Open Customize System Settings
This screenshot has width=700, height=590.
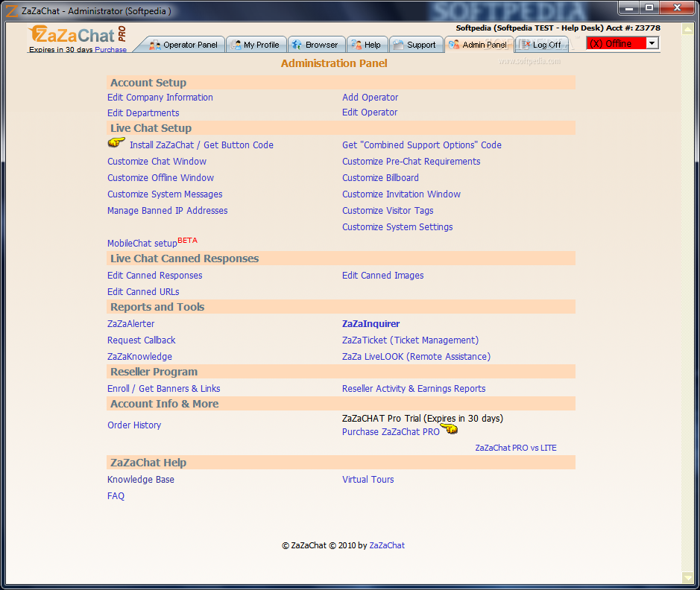[x=397, y=227]
